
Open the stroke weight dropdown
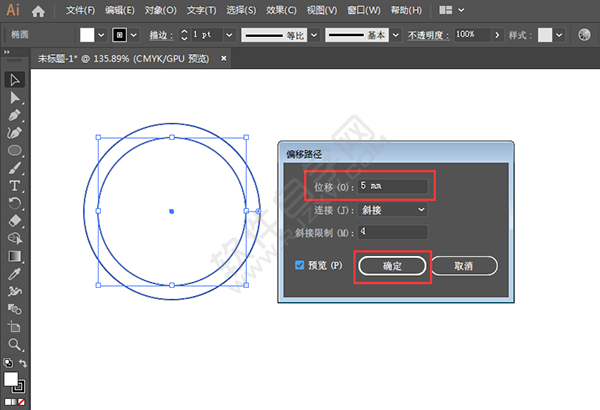click(x=229, y=35)
